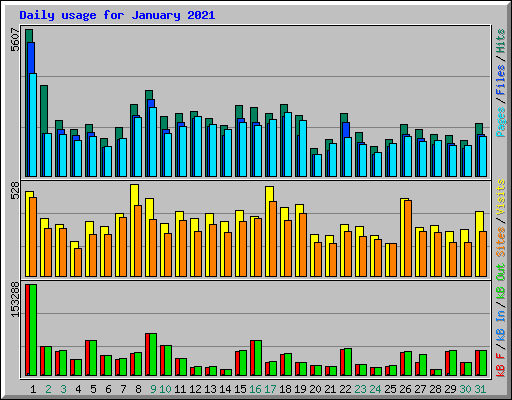Select day 6 on the x-axis
Screen dimensions: 512x400
[108, 389]
